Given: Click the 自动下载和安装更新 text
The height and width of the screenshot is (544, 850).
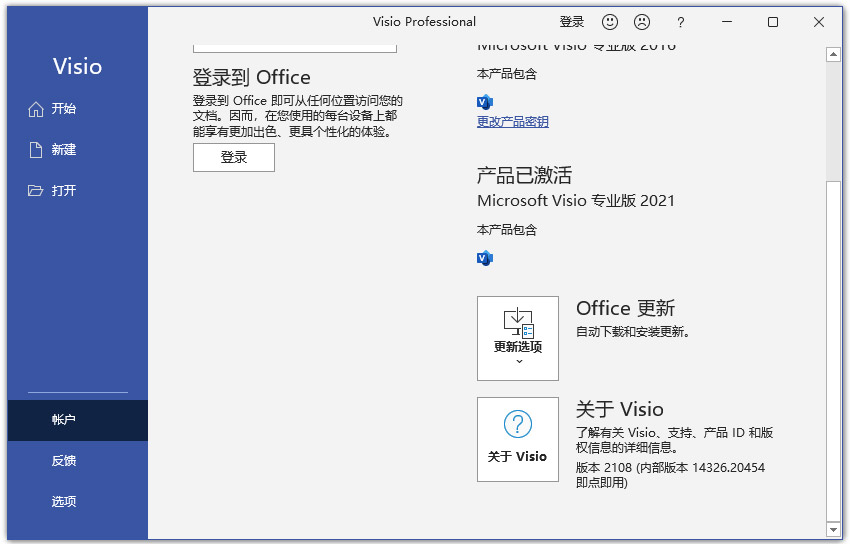Looking at the screenshot, I should pyautogui.click(x=633, y=332).
